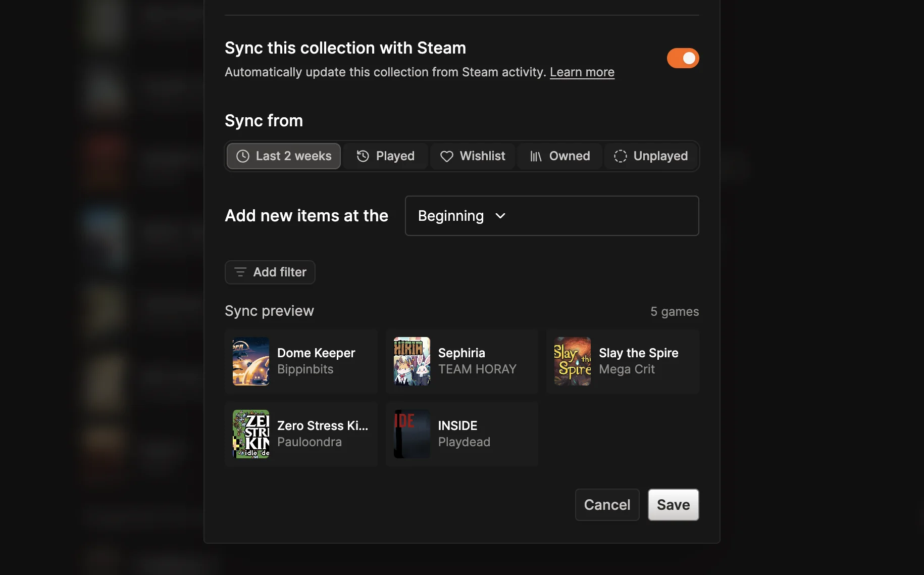Click the filter lines icon in Add filter
Viewport: 924px width, 575px height.
pos(240,272)
